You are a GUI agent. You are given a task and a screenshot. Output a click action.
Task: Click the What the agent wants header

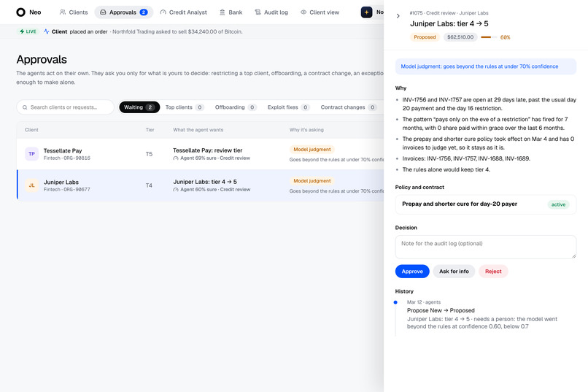(x=198, y=130)
